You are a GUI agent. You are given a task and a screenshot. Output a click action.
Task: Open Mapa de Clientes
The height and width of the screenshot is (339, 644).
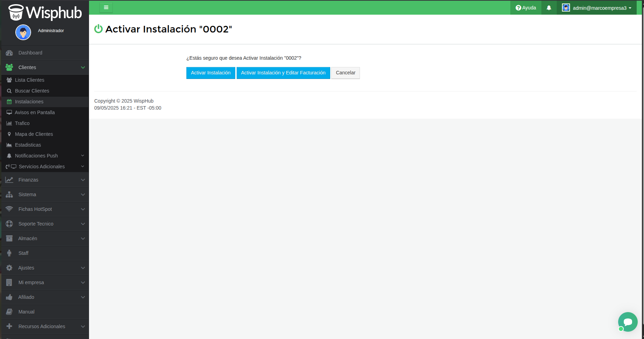45,134
